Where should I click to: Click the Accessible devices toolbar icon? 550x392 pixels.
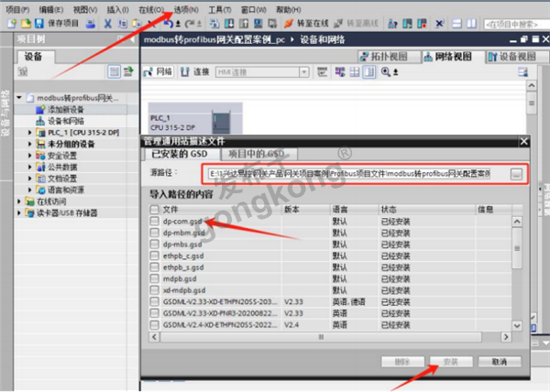pyautogui.click(x=392, y=24)
